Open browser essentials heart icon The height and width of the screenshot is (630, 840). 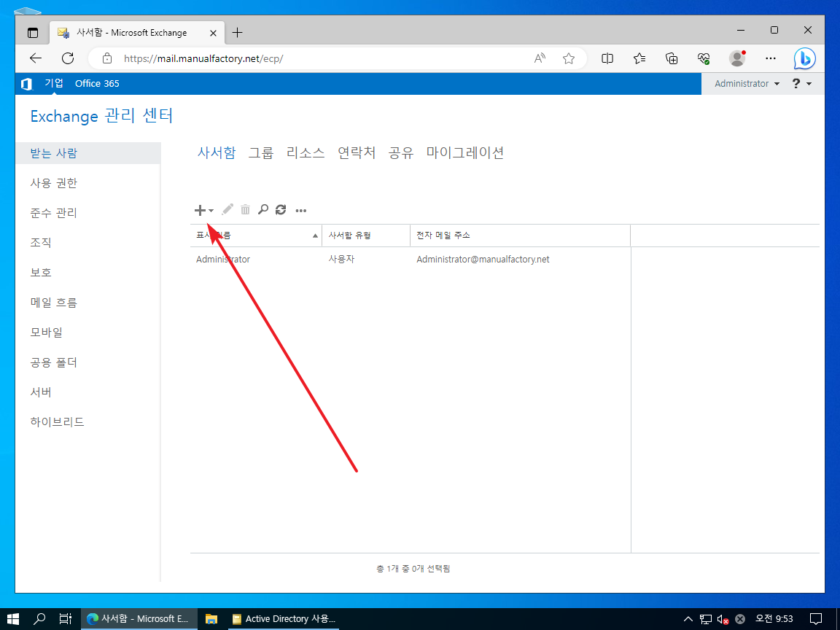click(x=704, y=58)
